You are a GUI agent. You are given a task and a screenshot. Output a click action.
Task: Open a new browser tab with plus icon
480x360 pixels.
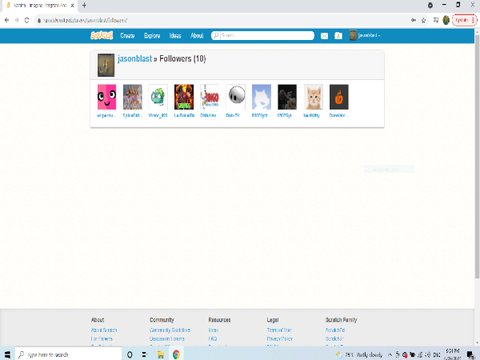click(x=84, y=5)
